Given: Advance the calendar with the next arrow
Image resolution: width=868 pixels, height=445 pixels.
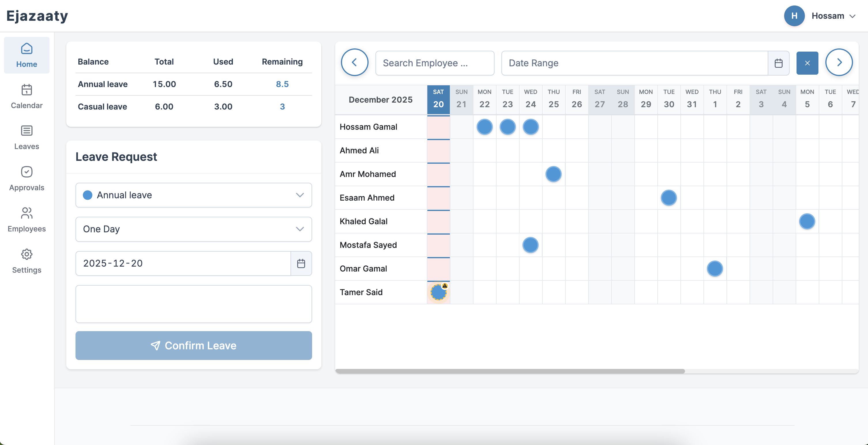Looking at the screenshot, I should [839, 62].
